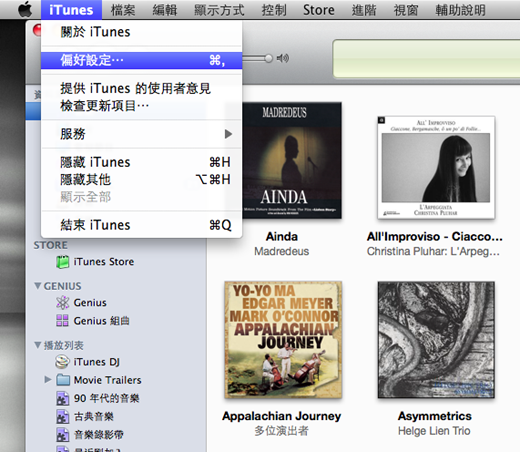
Task: Click the volume slider knob
Action: [x=268, y=58]
